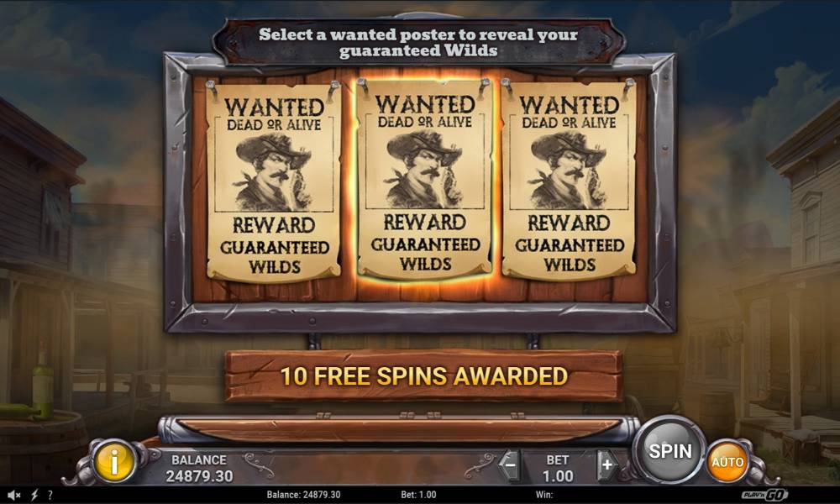
Task: Toggle fast play lightning bolt icon
Action: pyautogui.click(x=34, y=495)
